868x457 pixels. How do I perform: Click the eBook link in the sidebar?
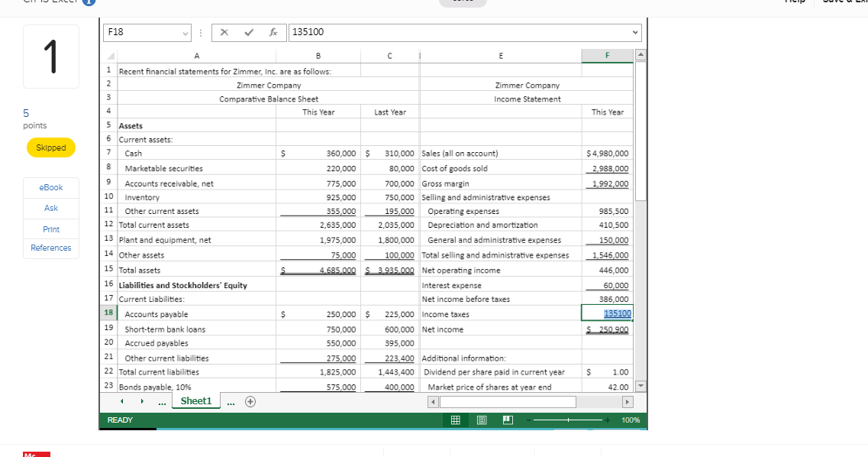point(50,187)
